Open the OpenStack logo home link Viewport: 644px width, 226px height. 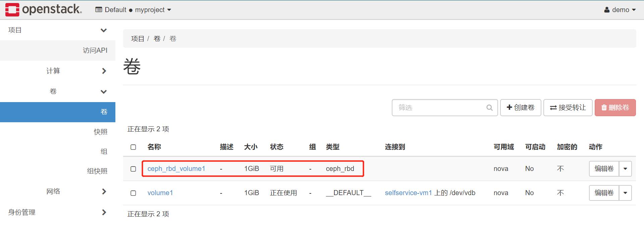click(44, 9)
